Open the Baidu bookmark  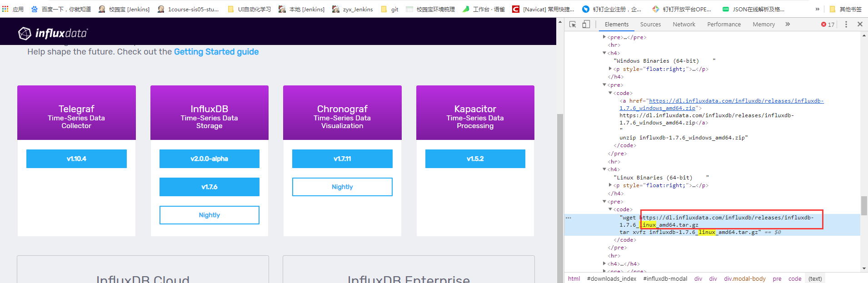61,9
